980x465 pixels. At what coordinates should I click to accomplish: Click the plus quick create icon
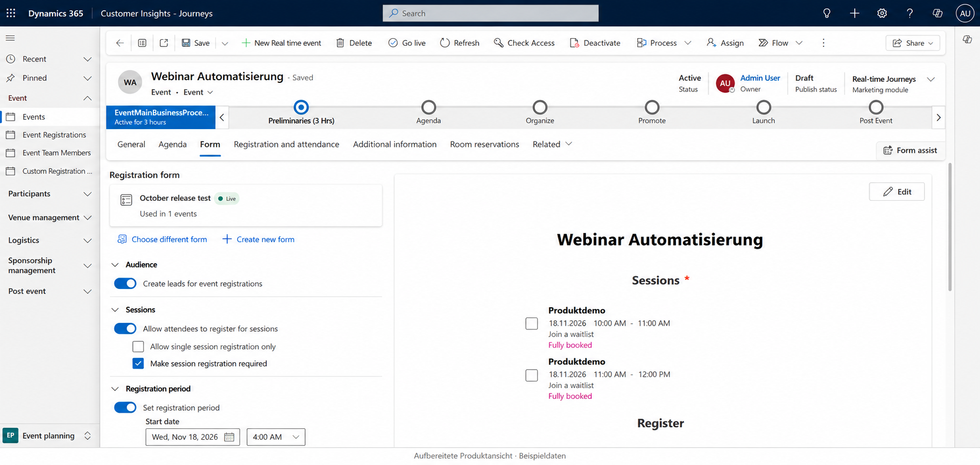click(x=855, y=13)
